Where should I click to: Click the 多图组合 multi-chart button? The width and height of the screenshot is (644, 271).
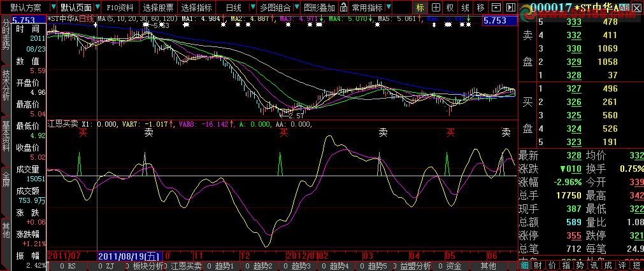click(x=275, y=8)
